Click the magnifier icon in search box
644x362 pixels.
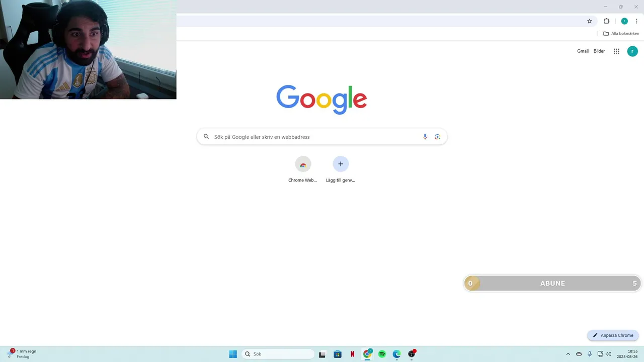point(206,136)
